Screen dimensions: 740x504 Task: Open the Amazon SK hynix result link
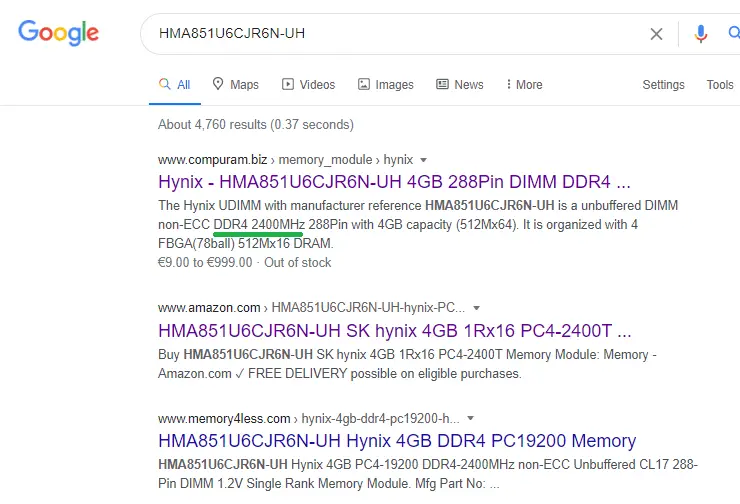tap(394, 330)
